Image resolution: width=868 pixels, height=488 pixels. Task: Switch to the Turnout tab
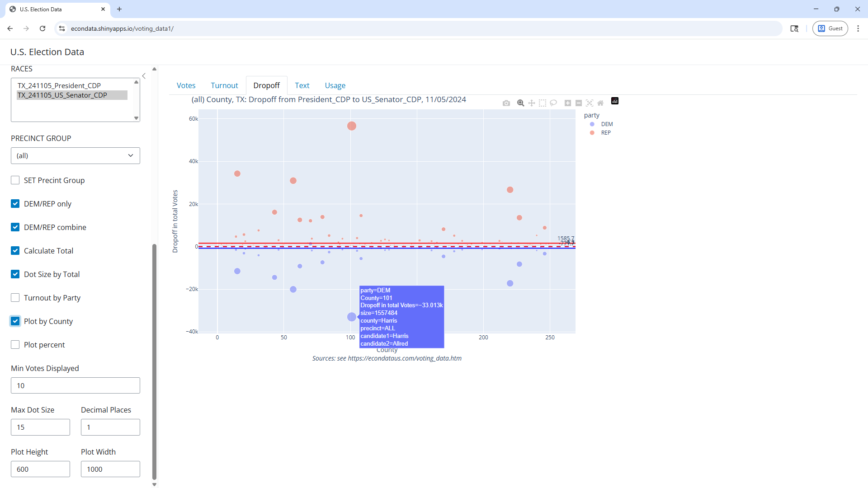224,85
